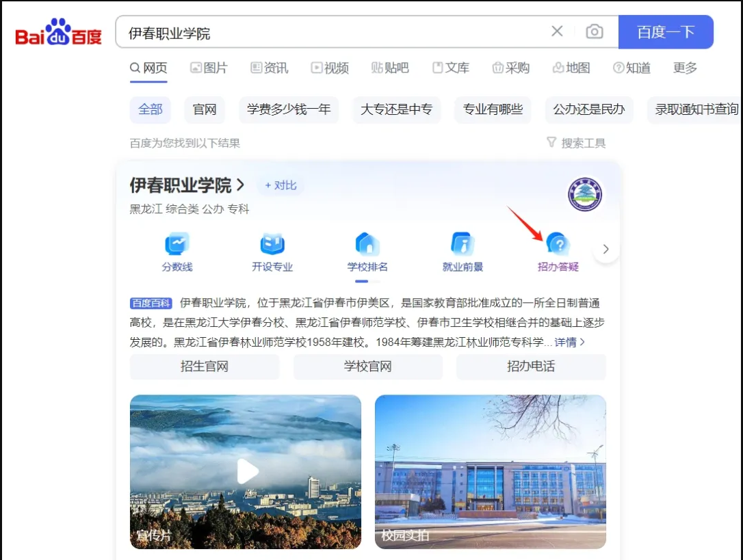This screenshot has width=743, height=560.
Task: Open the 更多 menu
Action: tap(686, 68)
